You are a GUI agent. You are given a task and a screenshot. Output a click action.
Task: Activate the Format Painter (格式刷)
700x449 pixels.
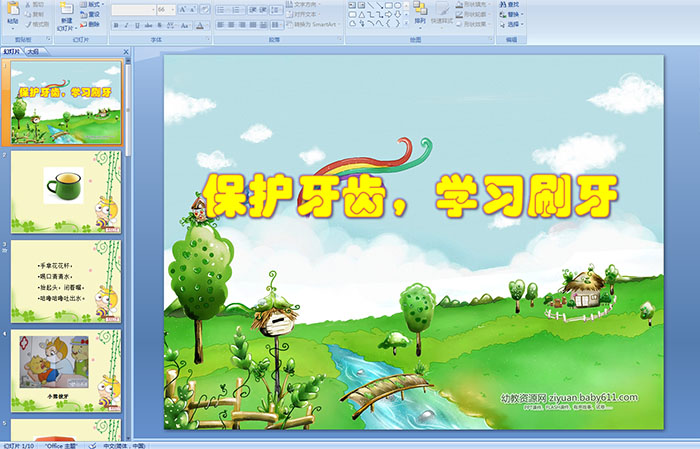tap(37, 24)
